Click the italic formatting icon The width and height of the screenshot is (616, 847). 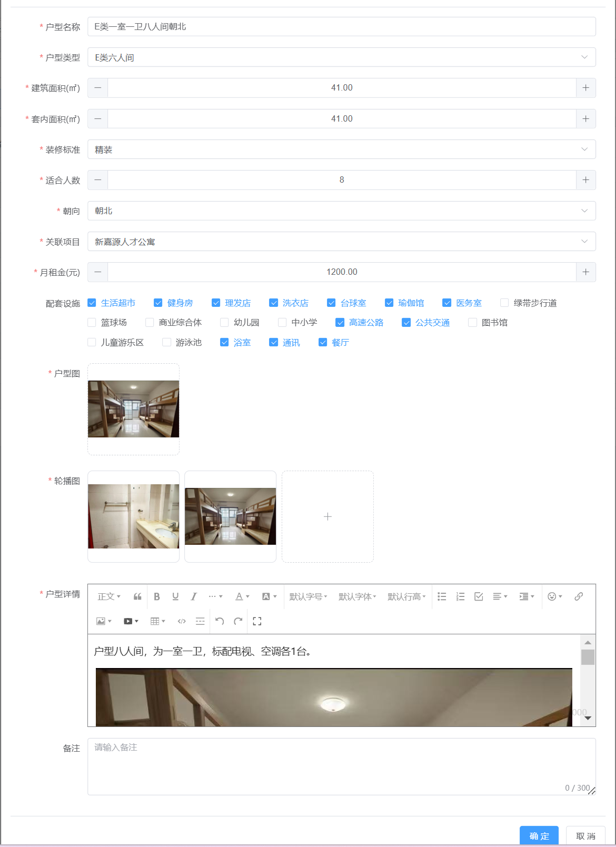[194, 596]
